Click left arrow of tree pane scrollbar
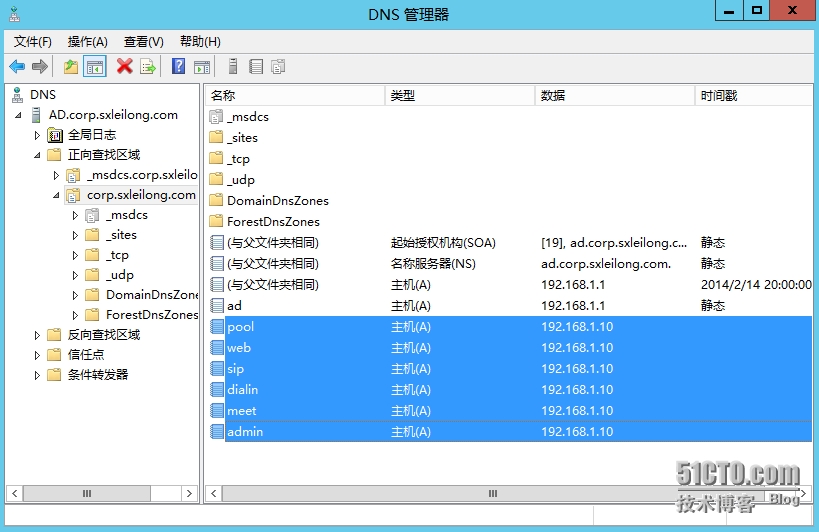The width and height of the screenshot is (819, 532). point(15,493)
